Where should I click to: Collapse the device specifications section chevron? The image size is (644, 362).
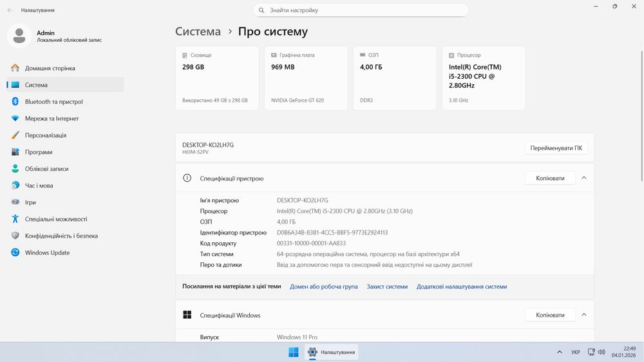(x=584, y=178)
